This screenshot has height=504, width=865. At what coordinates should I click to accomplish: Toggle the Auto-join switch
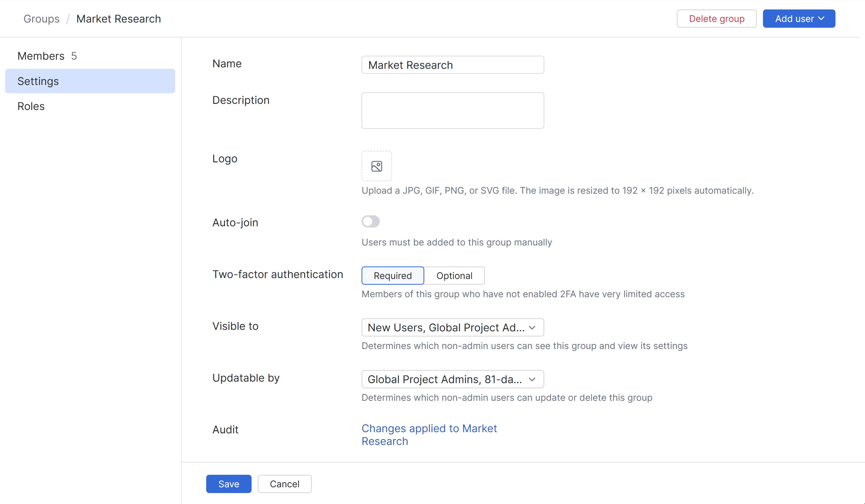[x=370, y=222]
